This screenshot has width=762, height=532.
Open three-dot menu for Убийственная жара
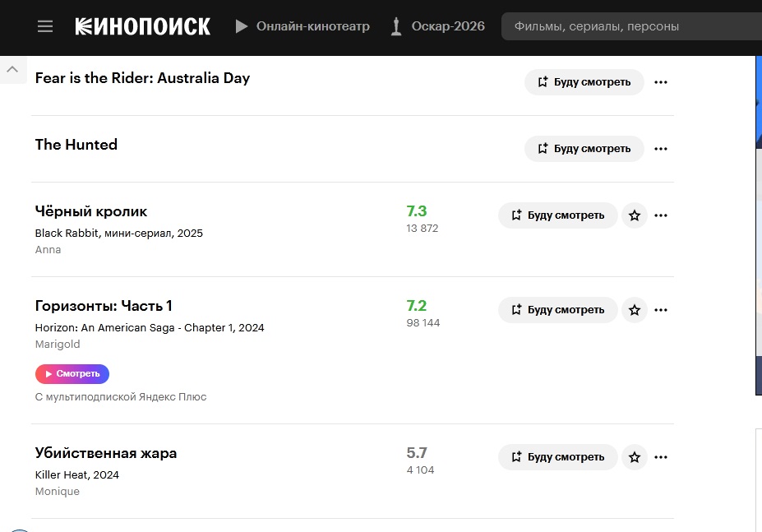[661, 457]
